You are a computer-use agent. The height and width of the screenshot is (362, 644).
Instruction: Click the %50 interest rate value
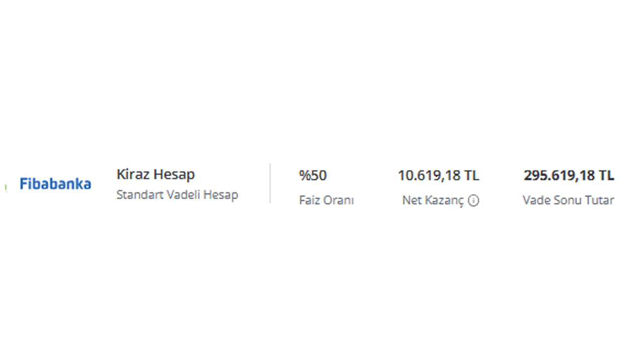click(x=313, y=175)
